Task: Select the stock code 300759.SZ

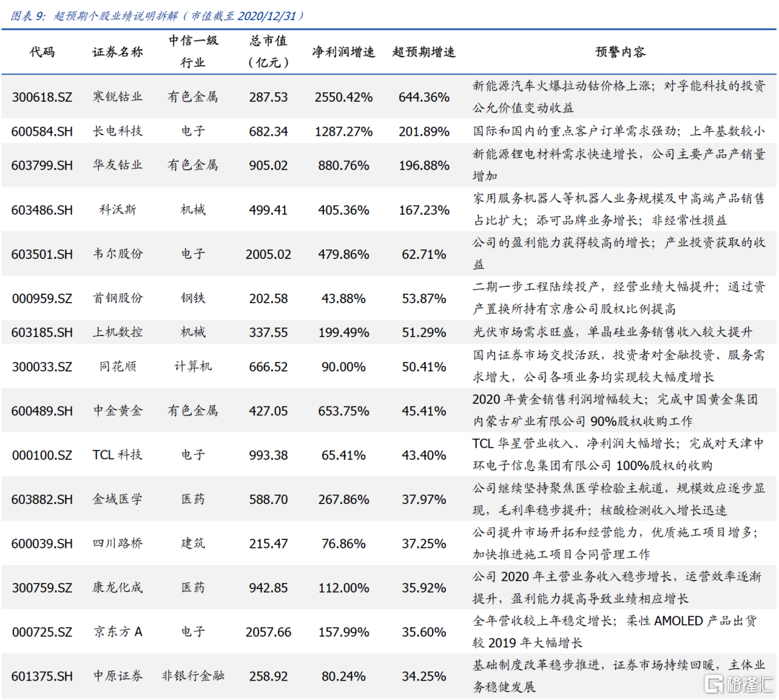Action: point(42,588)
